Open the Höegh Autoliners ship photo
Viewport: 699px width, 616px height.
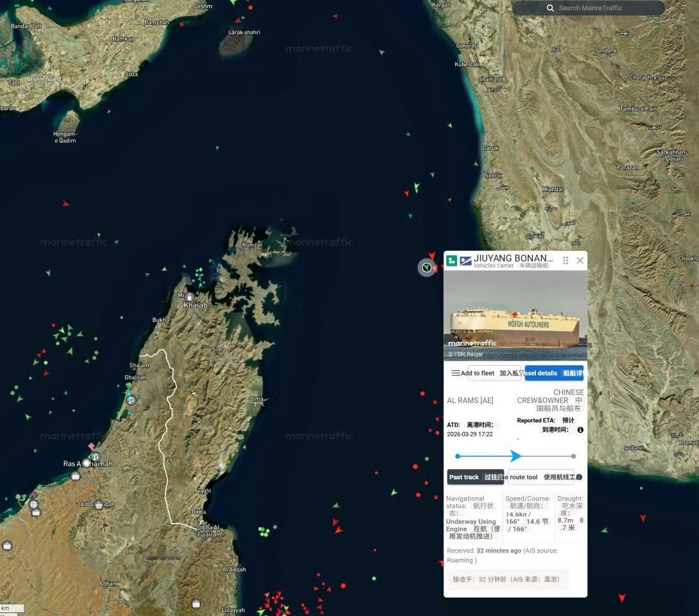click(x=515, y=315)
